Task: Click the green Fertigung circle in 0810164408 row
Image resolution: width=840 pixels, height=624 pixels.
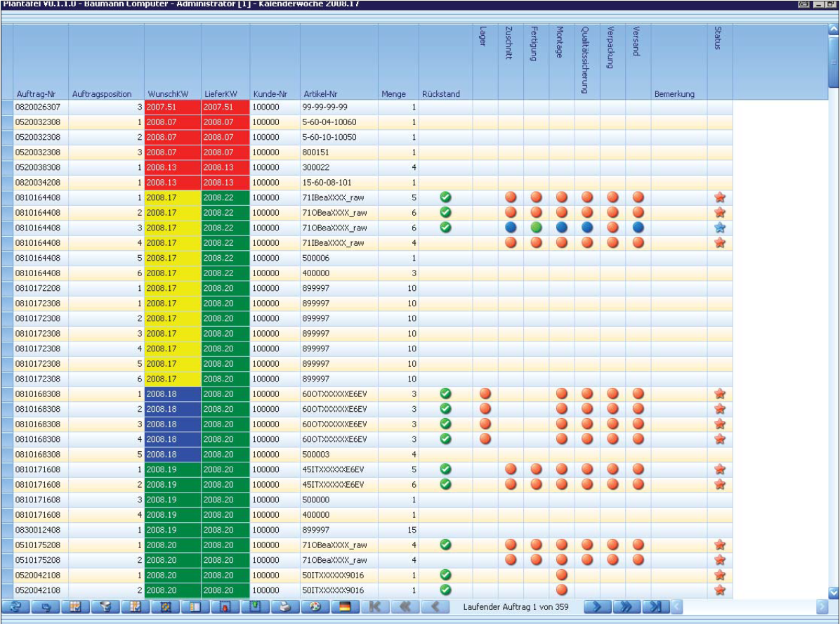Action: (x=536, y=227)
